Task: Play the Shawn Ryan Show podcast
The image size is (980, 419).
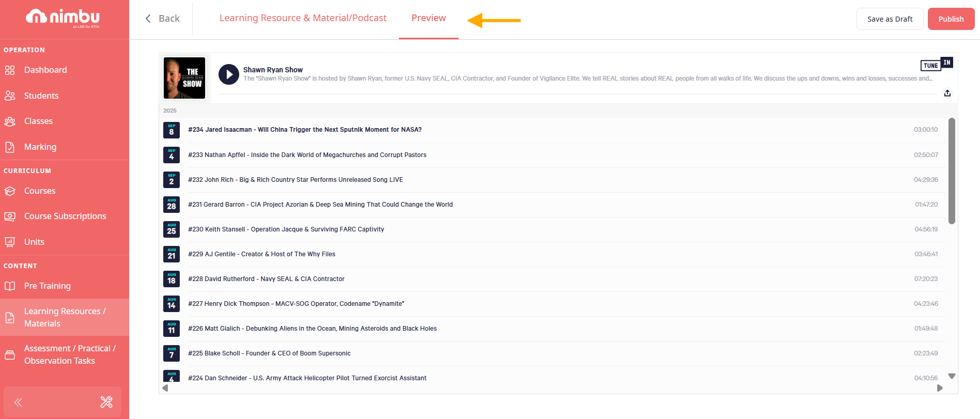Action: (x=229, y=74)
